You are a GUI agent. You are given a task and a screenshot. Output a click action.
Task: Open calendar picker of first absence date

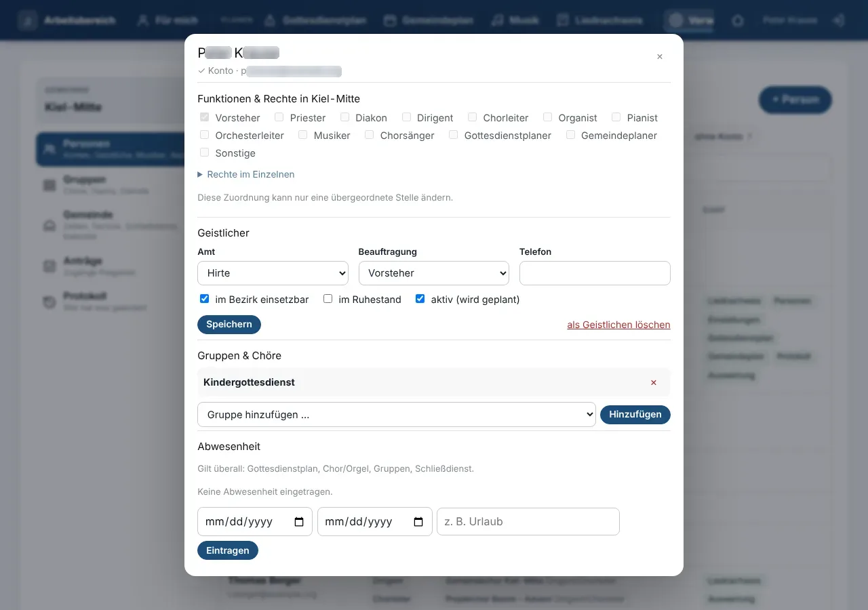pos(299,522)
